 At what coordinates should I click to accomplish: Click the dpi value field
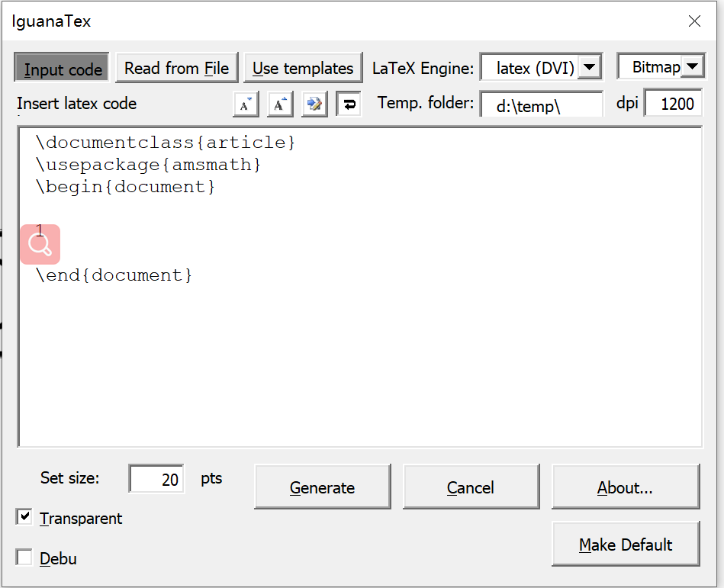[x=673, y=103]
